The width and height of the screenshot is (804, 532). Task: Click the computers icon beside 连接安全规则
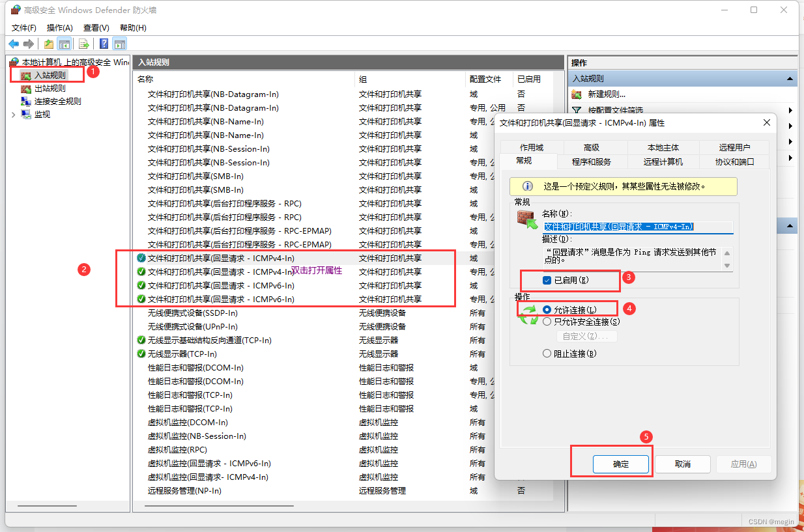coord(26,102)
